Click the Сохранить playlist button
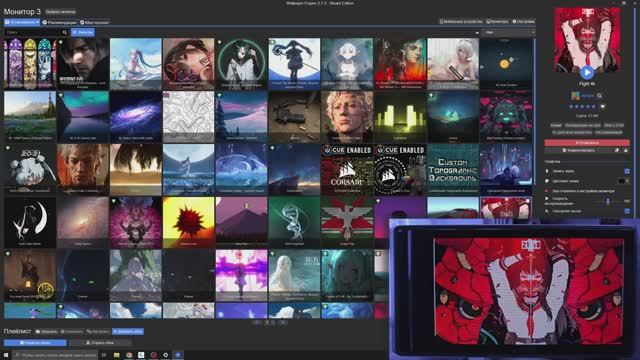Screen dimensions: 640x360 click(x=71, y=331)
